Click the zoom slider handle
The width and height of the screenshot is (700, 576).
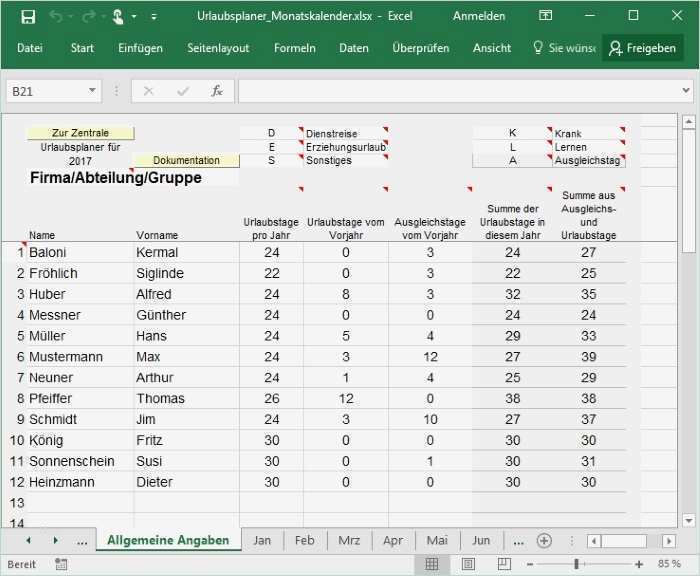[x=577, y=565]
